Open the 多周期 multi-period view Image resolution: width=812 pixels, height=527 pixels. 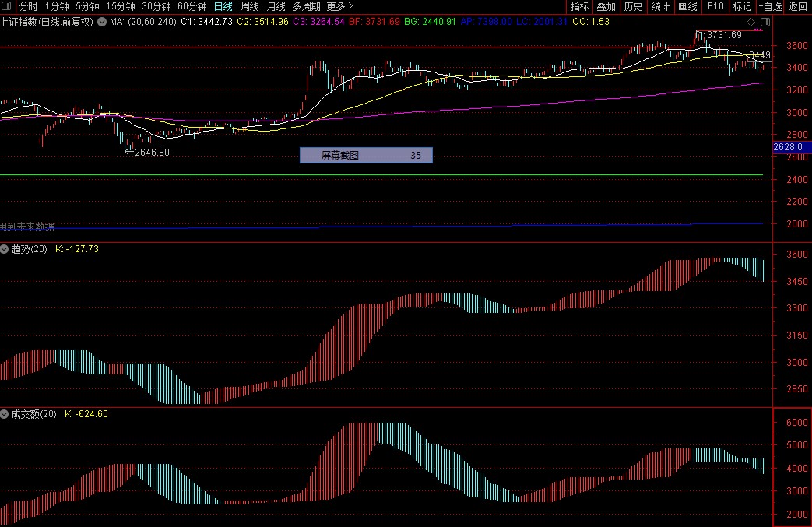(x=306, y=6)
